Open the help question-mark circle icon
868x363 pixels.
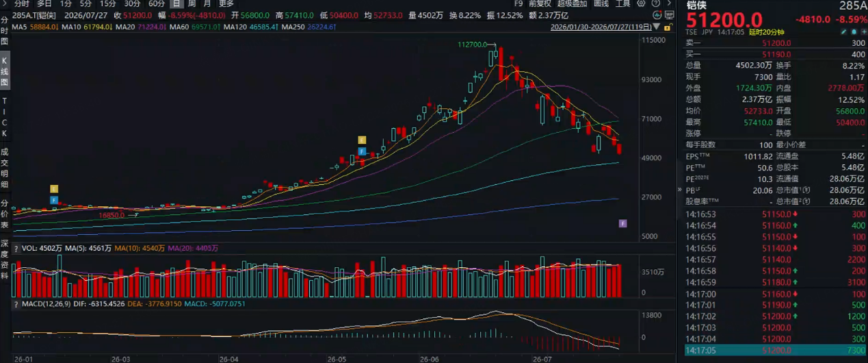(x=655, y=3)
